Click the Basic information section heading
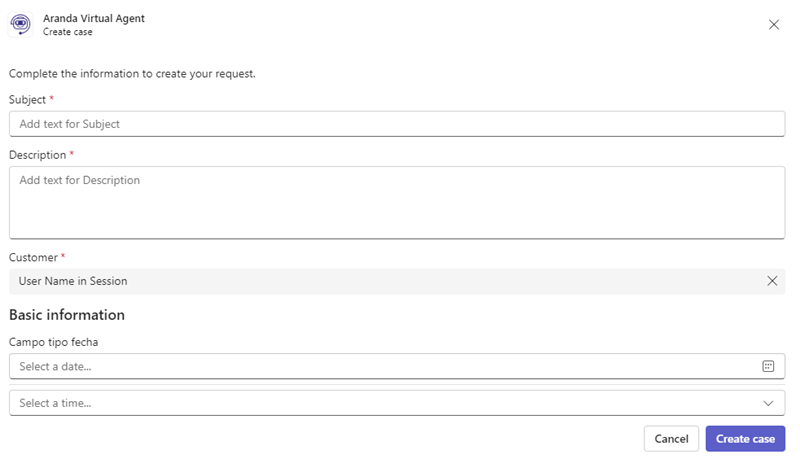Viewport: 800px width, 467px height. click(67, 315)
